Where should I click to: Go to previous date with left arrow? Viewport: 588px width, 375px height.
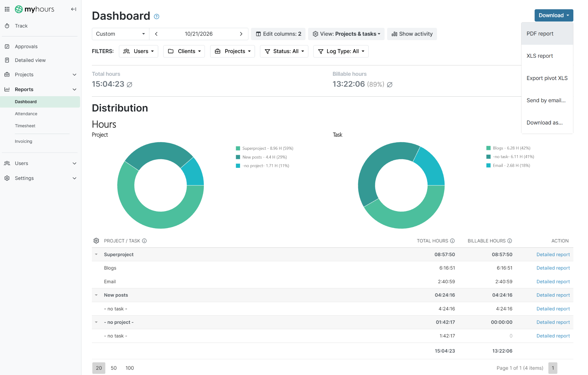point(156,34)
